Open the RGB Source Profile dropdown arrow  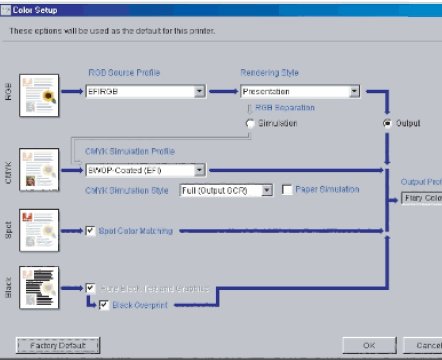pyautogui.click(x=200, y=91)
